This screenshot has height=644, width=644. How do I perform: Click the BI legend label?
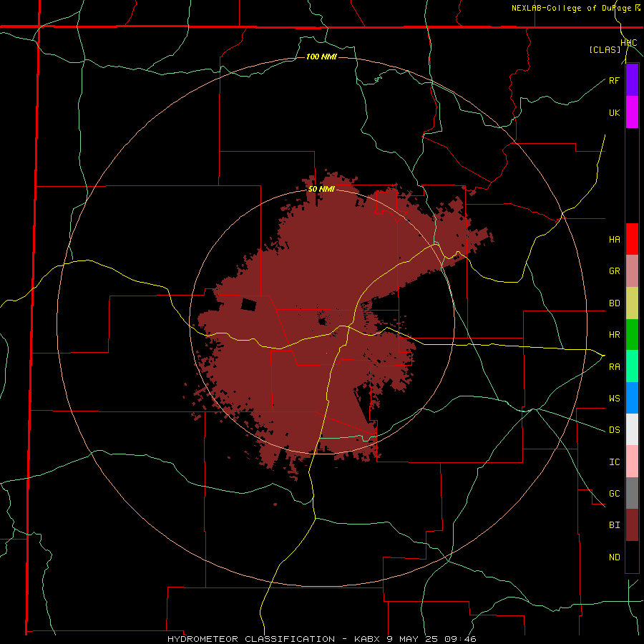click(x=614, y=525)
